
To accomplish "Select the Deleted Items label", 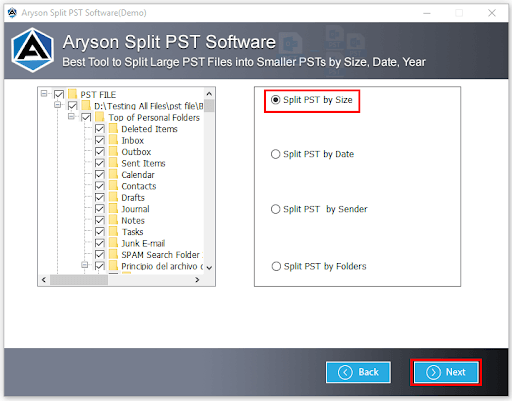I will [x=149, y=129].
